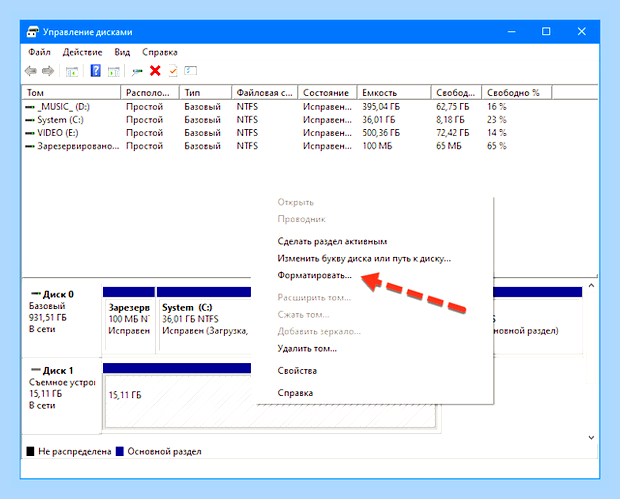Select the Диск 1 removable disk label
Screen dimensions: 620x499
click(61, 396)
